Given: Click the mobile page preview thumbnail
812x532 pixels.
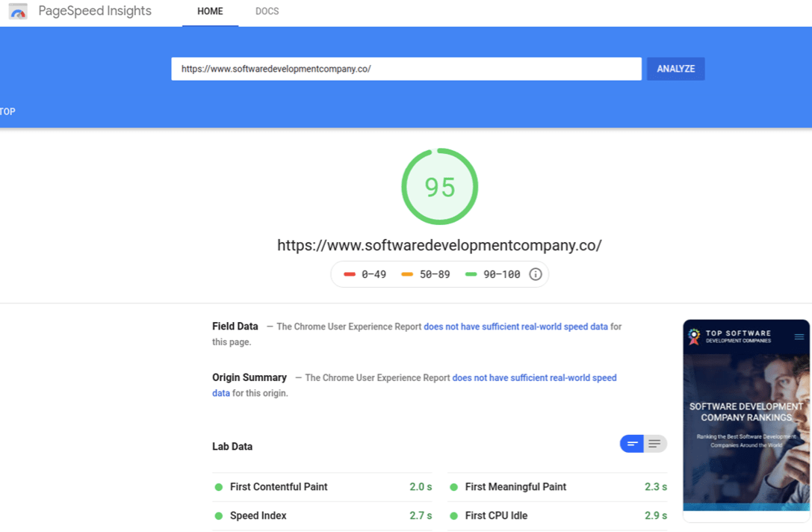Looking at the screenshot, I should coord(746,421).
